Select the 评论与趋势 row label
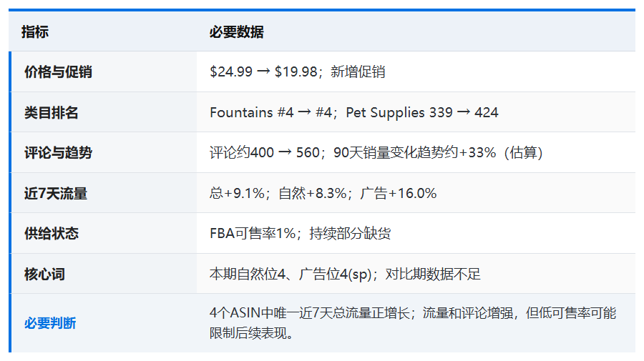This screenshot has width=644, height=361. tap(58, 152)
